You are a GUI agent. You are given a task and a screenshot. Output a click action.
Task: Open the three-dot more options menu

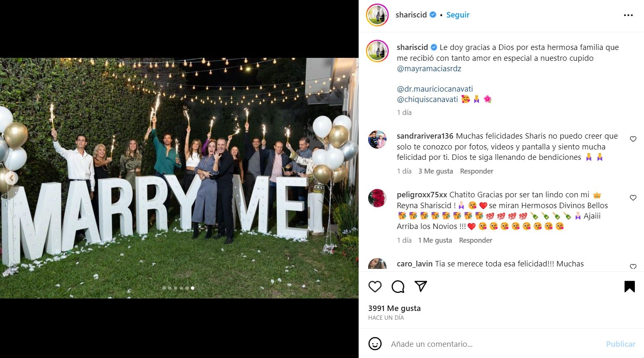click(628, 15)
